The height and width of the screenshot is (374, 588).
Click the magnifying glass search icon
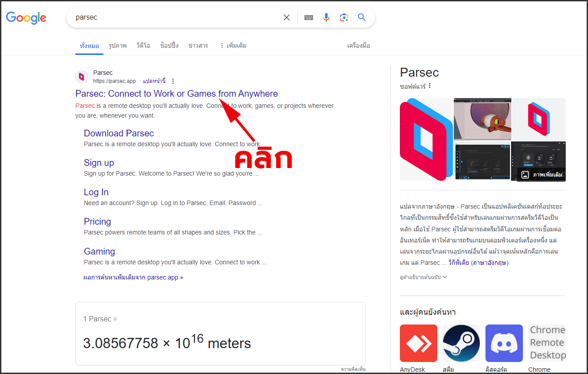(362, 17)
